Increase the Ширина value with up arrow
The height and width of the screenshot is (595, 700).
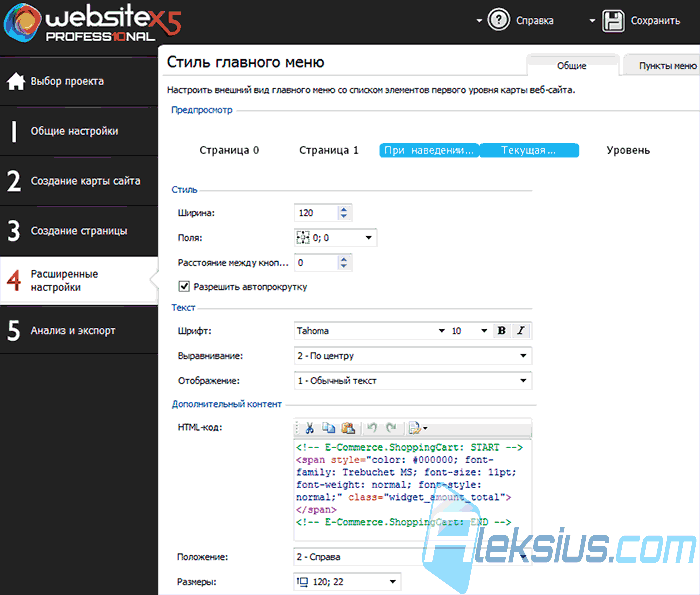click(344, 209)
